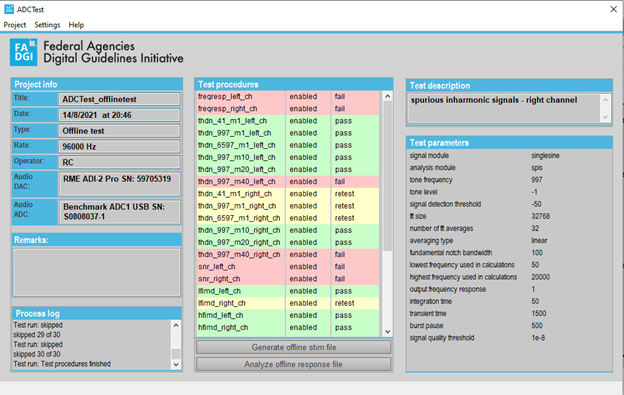Select the thdn_6597_m1_right_ch test row

[289, 218]
